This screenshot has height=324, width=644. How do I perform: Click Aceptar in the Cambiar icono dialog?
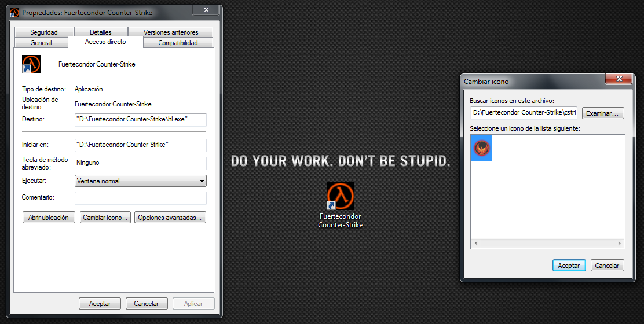pos(569,266)
